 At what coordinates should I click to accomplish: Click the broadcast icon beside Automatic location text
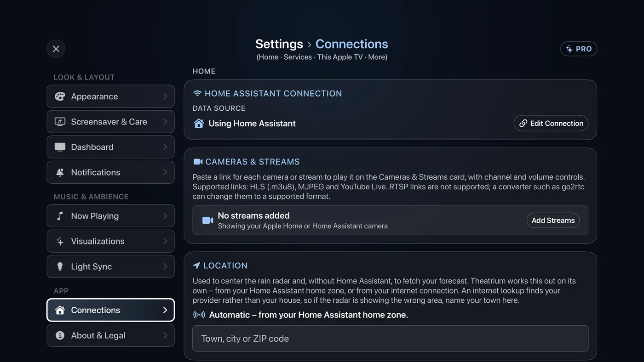199,315
